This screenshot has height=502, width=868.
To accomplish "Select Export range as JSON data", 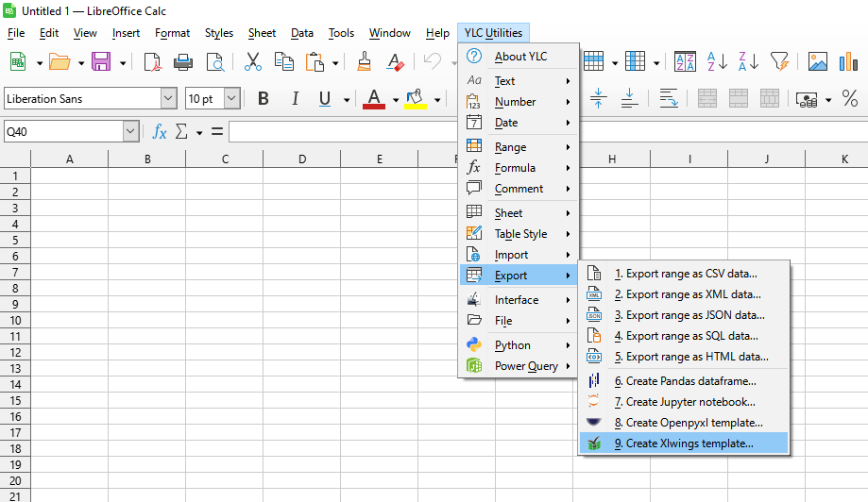I will [x=694, y=315].
